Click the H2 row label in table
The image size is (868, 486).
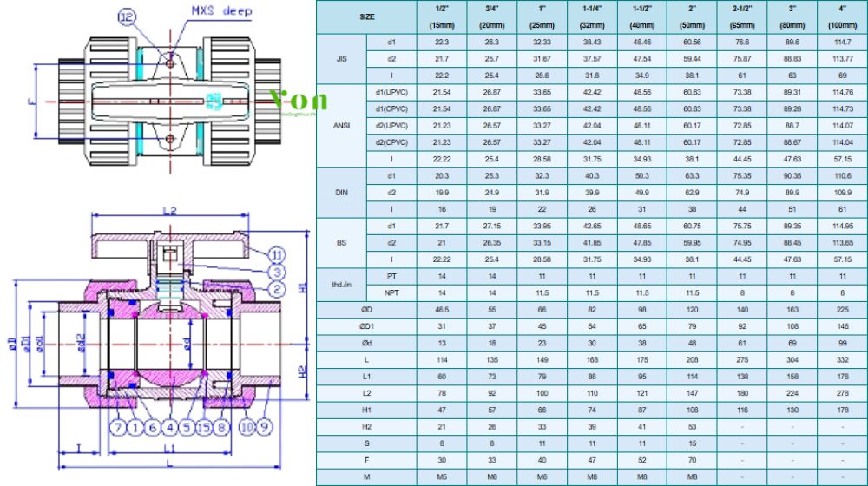point(366,427)
